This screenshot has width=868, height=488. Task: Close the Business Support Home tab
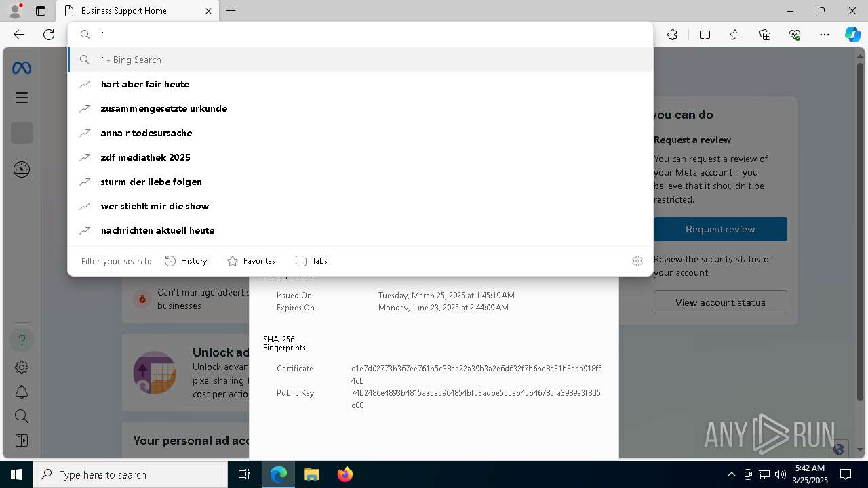(208, 11)
